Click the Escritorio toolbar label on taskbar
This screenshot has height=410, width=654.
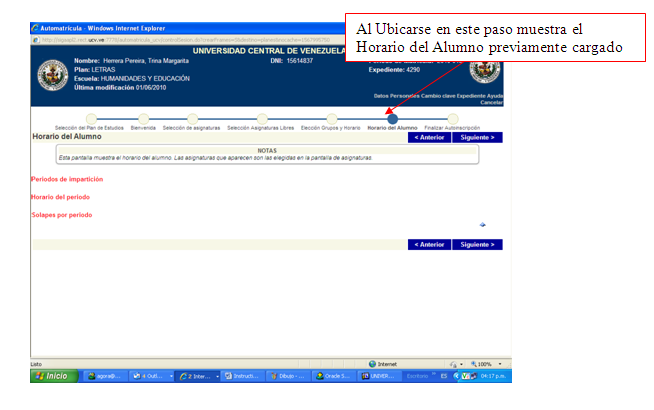417,376
